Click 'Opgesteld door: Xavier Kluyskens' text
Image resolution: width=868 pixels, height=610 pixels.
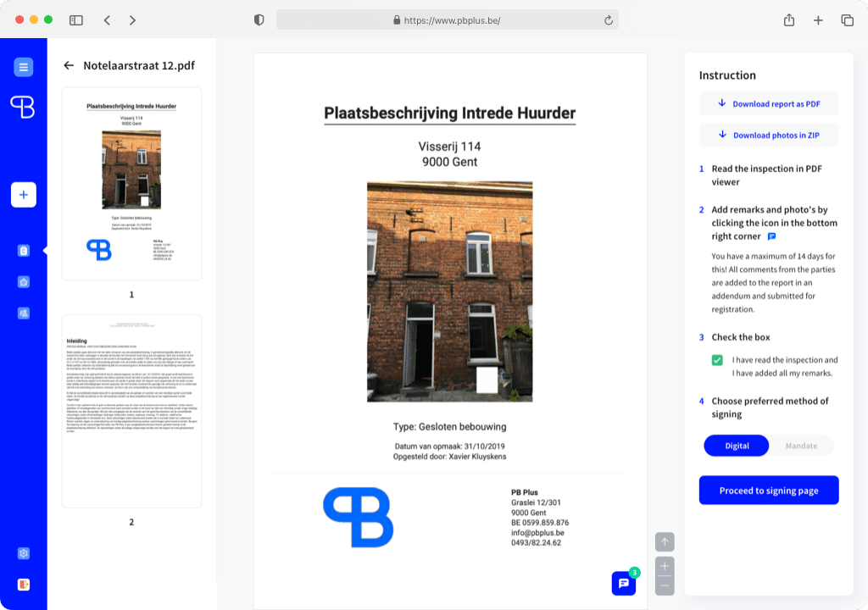(x=449, y=457)
